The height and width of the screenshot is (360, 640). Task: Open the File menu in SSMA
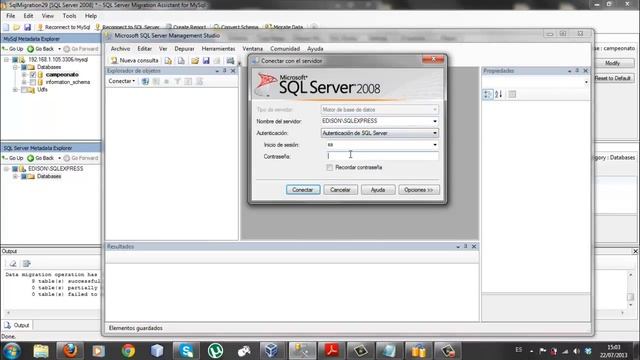tap(11, 16)
